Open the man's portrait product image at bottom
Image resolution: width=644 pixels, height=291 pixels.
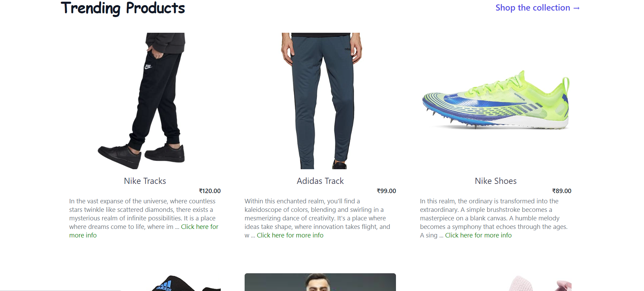320,282
